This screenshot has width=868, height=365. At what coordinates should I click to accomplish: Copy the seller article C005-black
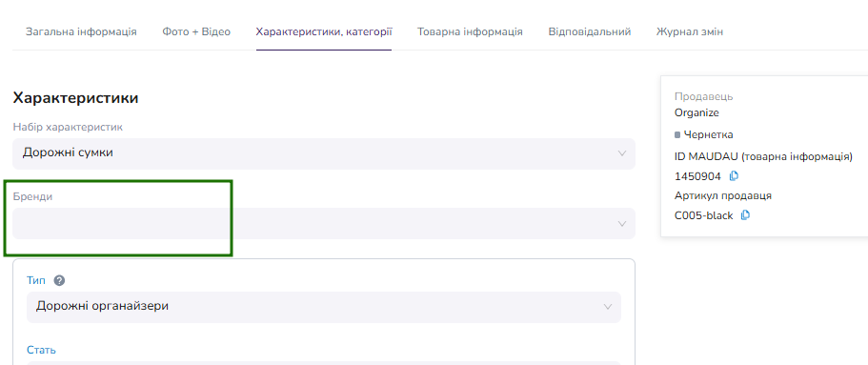[746, 214]
